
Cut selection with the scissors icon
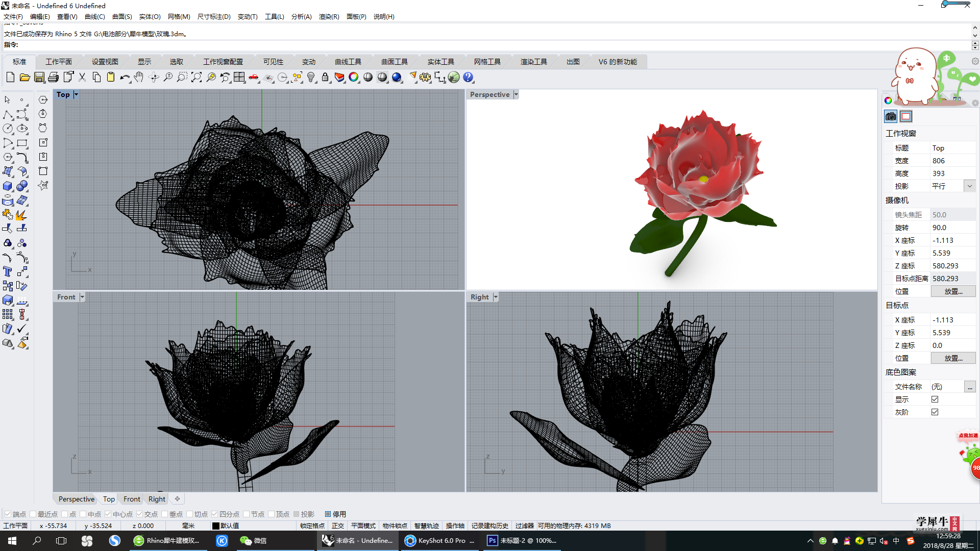pyautogui.click(x=82, y=77)
